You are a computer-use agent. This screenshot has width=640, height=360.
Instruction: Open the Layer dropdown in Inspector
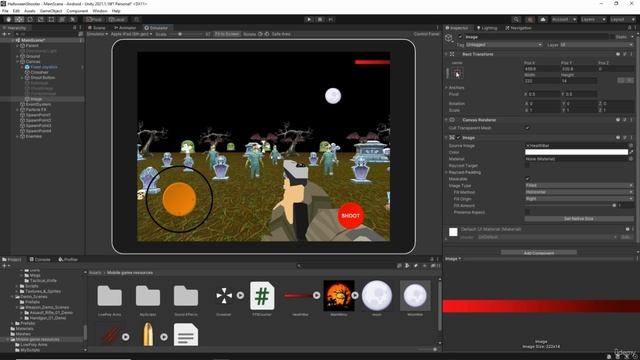point(596,45)
